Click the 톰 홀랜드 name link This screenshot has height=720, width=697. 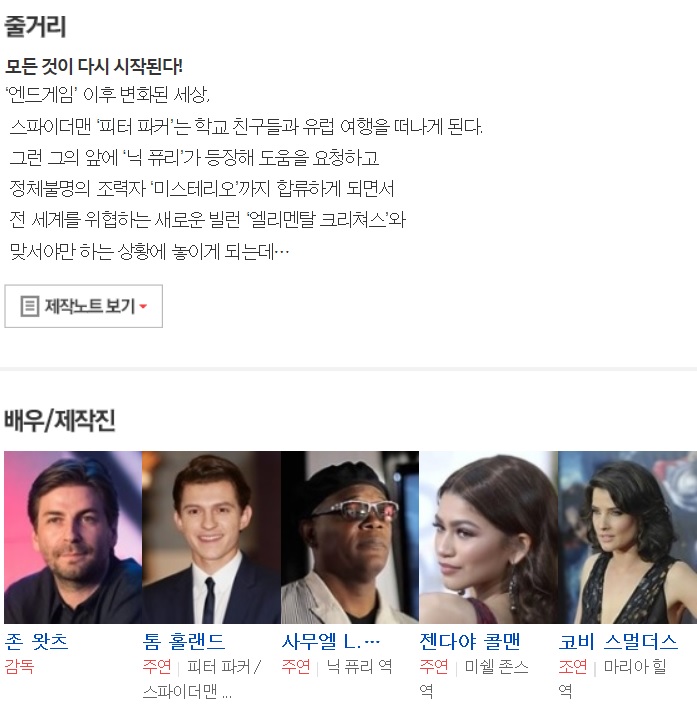pos(184,641)
